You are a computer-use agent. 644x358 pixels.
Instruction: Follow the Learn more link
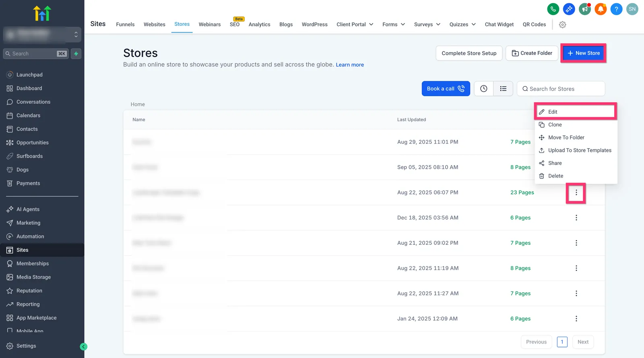pyautogui.click(x=350, y=65)
